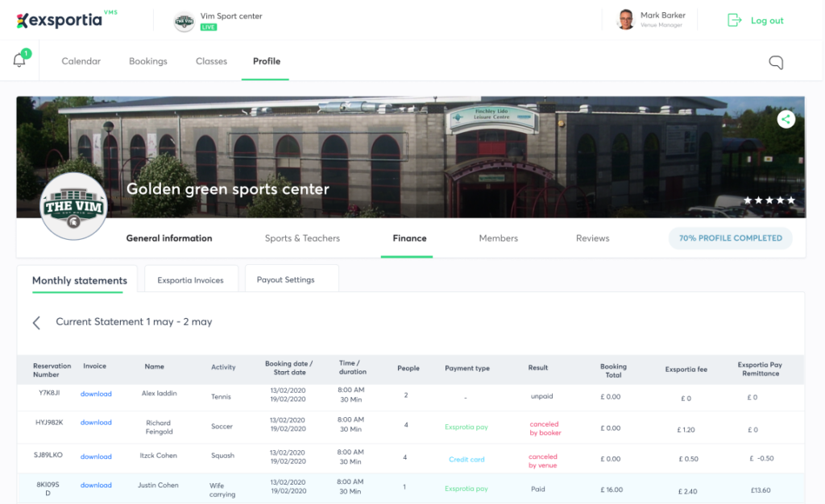Click the £ 16.00 booking total
The width and height of the screenshot is (825, 504).
point(611,490)
